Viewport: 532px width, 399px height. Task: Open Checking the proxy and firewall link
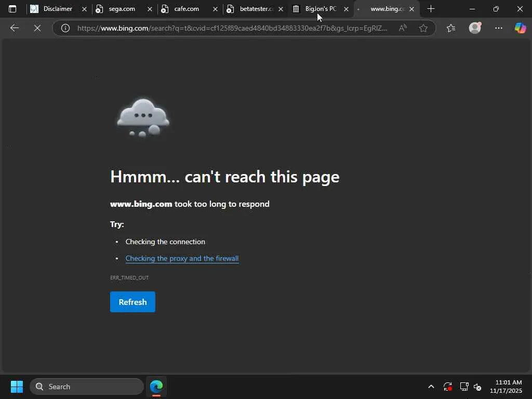(182, 259)
